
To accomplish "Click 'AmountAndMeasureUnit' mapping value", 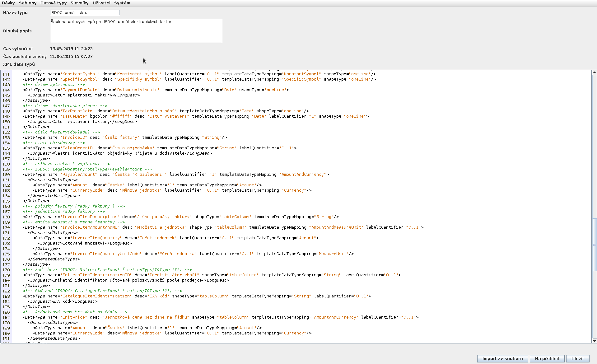I will pos(336,227).
